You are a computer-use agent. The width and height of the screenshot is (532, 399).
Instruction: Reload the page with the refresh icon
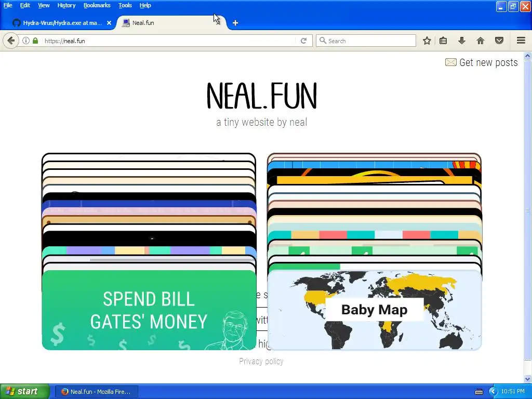(303, 41)
